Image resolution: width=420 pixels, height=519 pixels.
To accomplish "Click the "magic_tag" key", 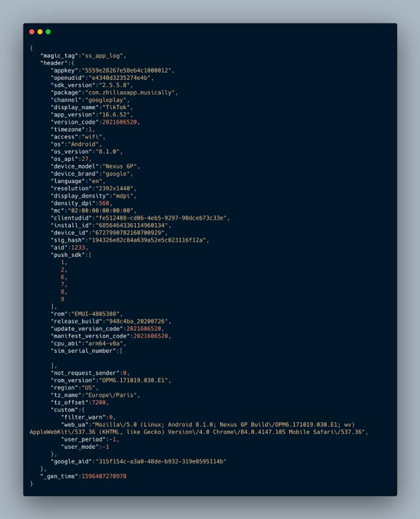I will 59,56.
